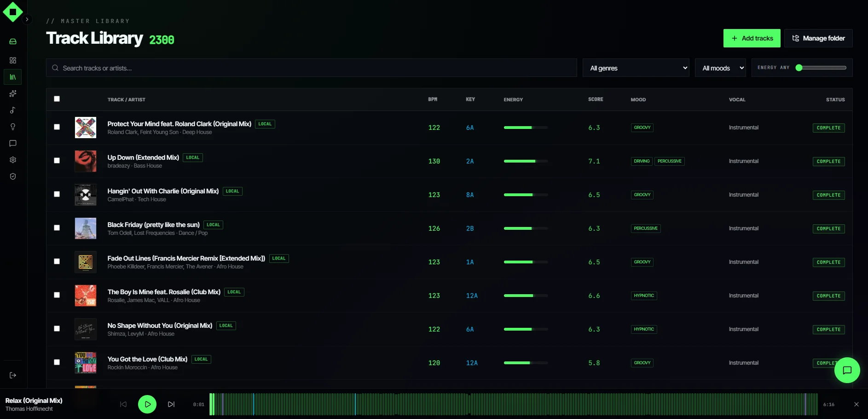Select checkbox for Black Friday track
Viewport: 868px width, 419px height.
[x=57, y=227]
